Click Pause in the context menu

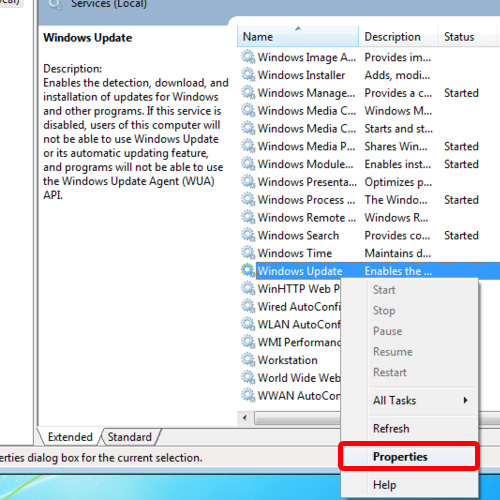pyautogui.click(x=409, y=331)
